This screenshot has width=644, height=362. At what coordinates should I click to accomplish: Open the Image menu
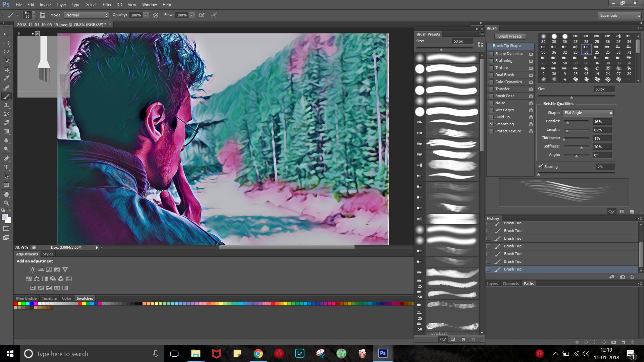(45, 5)
